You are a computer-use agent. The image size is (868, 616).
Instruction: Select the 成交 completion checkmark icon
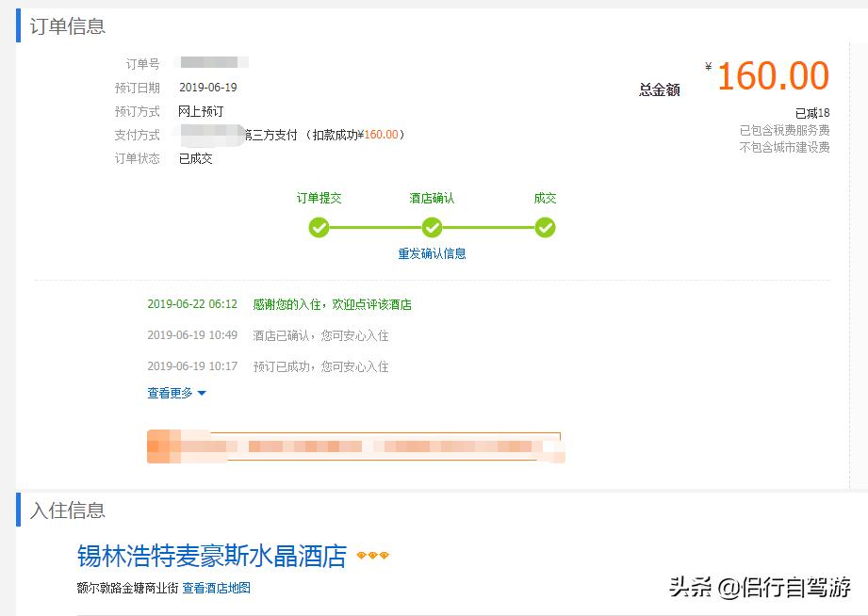click(x=545, y=227)
